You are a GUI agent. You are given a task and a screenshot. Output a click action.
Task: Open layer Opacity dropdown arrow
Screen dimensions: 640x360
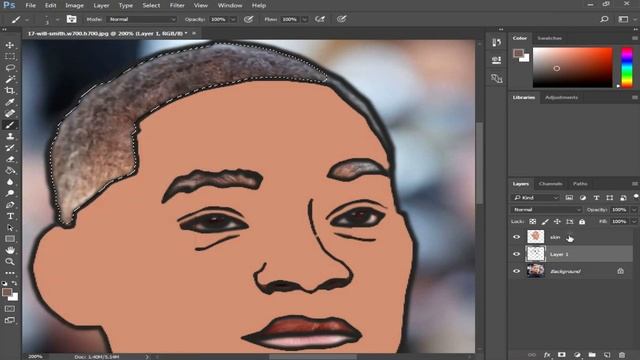coord(633,209)
